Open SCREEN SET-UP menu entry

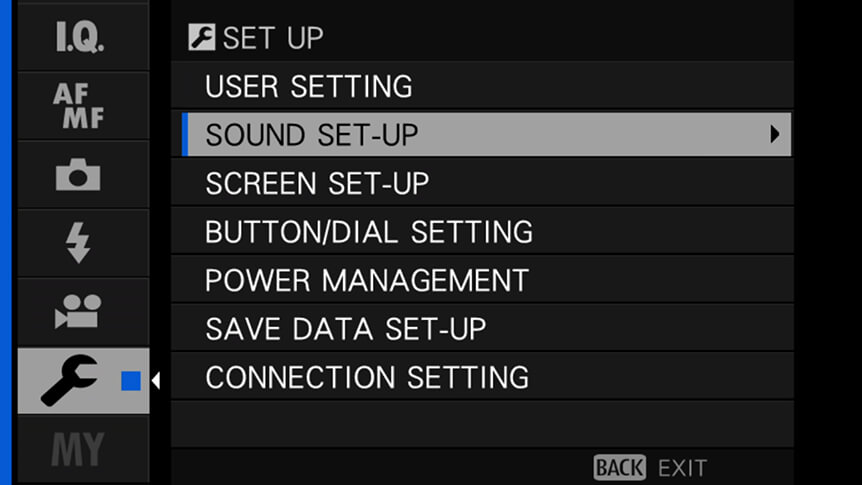[x=482, y=183]
